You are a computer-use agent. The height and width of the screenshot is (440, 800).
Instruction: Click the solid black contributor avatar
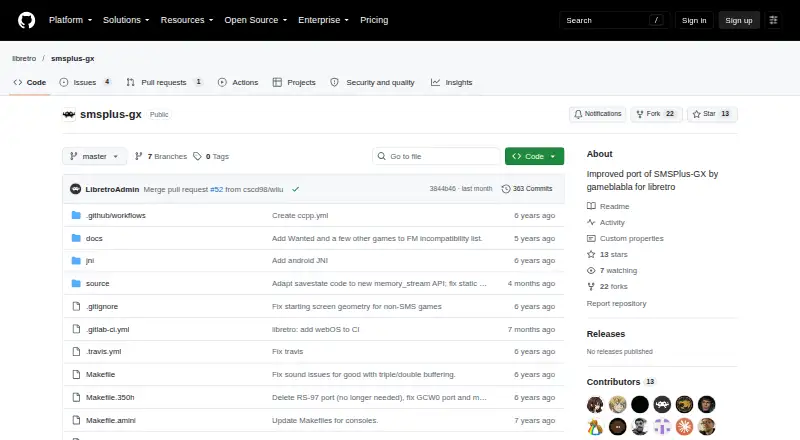click(x=640, y=404)
